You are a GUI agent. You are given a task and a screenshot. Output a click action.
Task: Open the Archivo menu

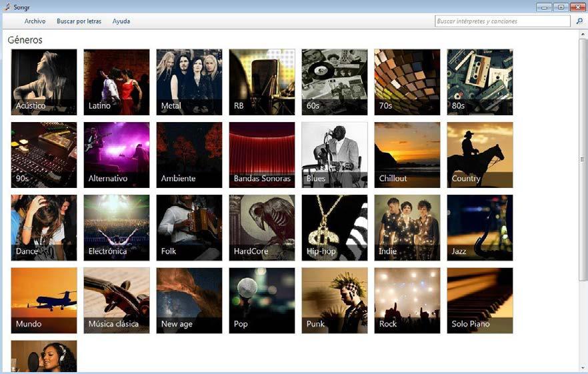point(35,21)
